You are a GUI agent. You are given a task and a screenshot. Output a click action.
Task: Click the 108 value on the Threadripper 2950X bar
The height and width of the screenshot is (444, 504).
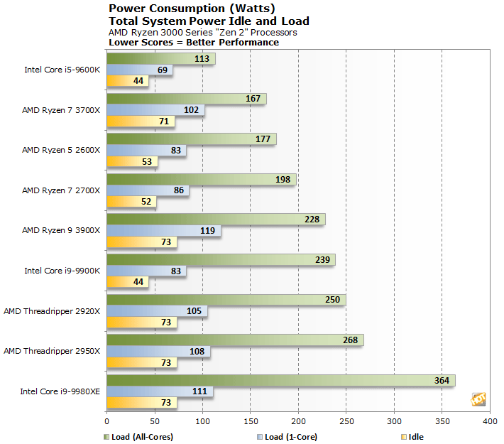[x=197, y=352]
